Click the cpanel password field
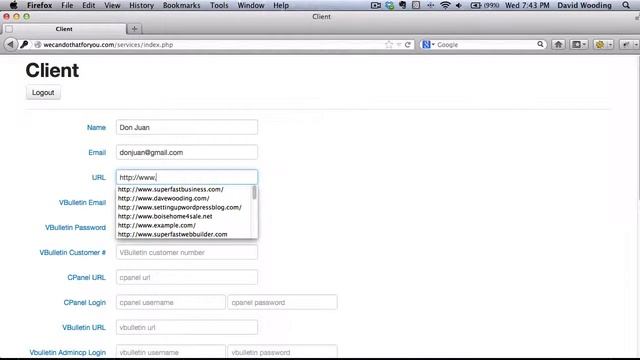Viewport: 640px width, 360px height. 282,302
